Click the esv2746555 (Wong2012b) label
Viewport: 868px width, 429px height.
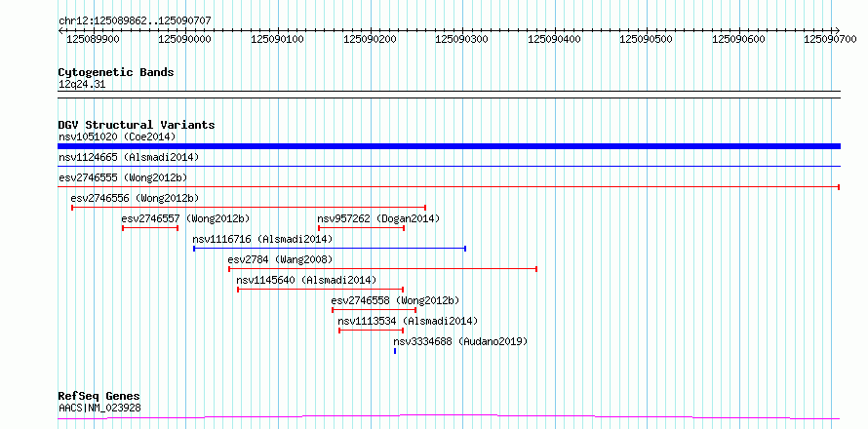point(123,177)
